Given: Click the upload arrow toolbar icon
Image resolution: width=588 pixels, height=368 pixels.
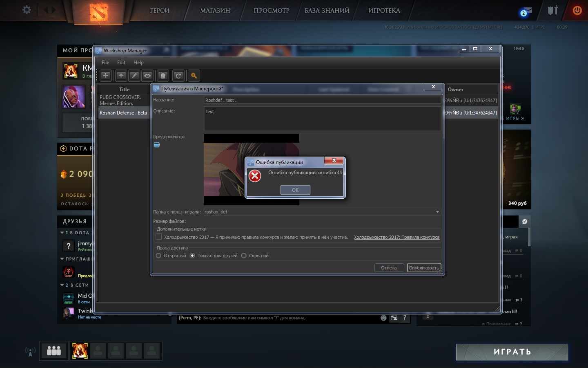Looking at the screenshot, I should (121, 76).
